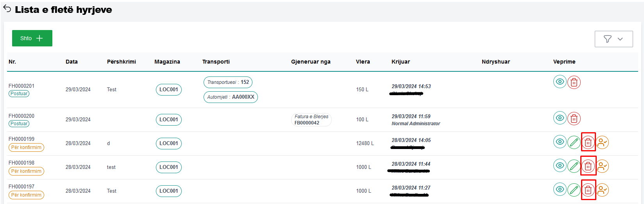This screenshot has height=204, width=644.
Task: Click the LOC001 warehouse tag for FH0000201
Action: (x=168, y=90)
